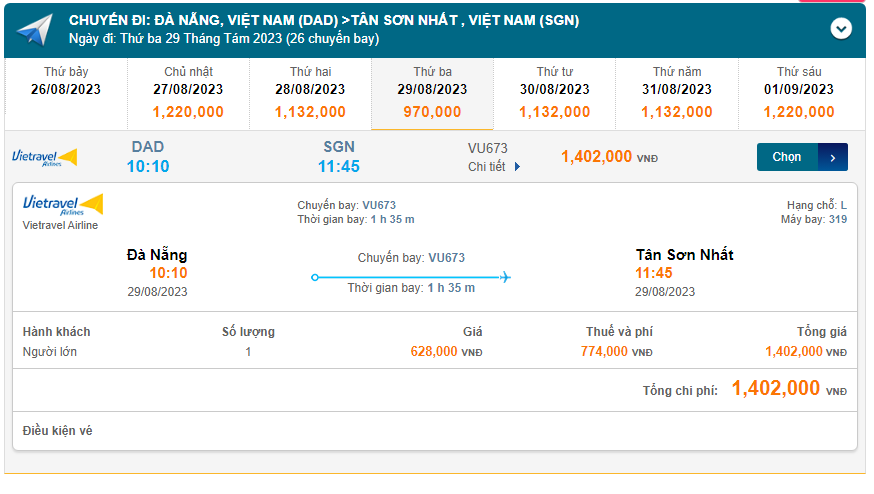The width and height of the screenshot is (874, 494).
Task: Click the Vietravel Airlines logo in detail panel
Action: point(62,205)
